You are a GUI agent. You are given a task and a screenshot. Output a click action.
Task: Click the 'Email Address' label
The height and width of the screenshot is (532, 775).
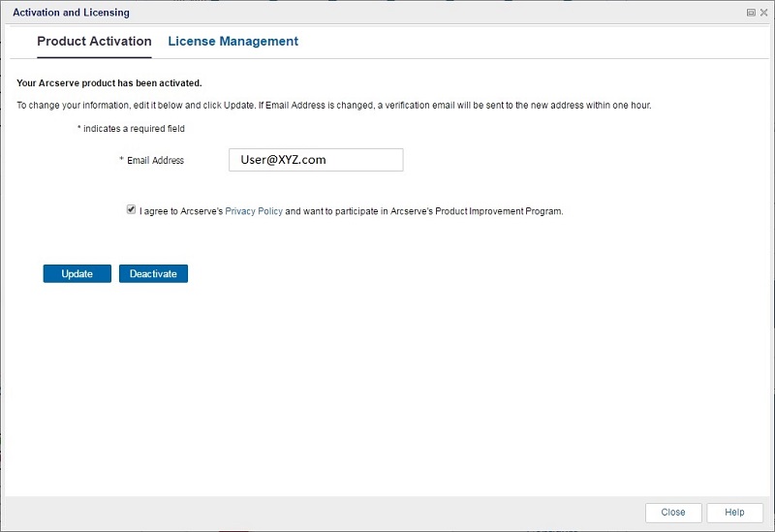155,160
